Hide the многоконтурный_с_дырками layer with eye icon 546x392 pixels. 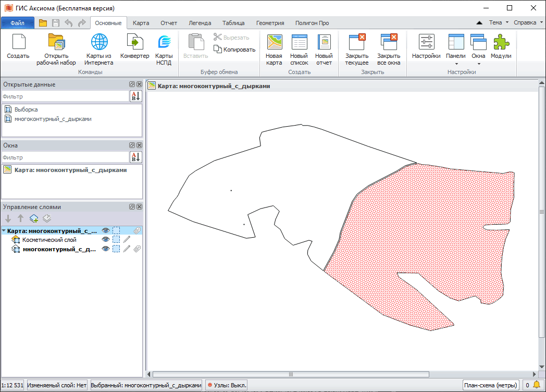pos(106,249)
